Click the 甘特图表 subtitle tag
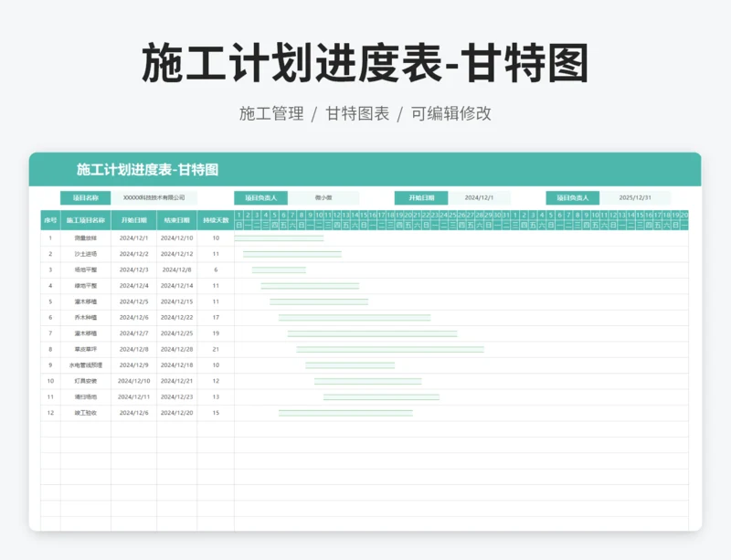This screenshot has width=731, height=560. tap(357, 113)
